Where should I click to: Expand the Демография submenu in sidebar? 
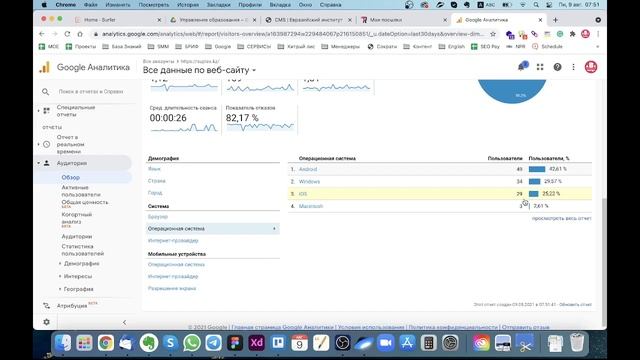click(x=60, y=264)
